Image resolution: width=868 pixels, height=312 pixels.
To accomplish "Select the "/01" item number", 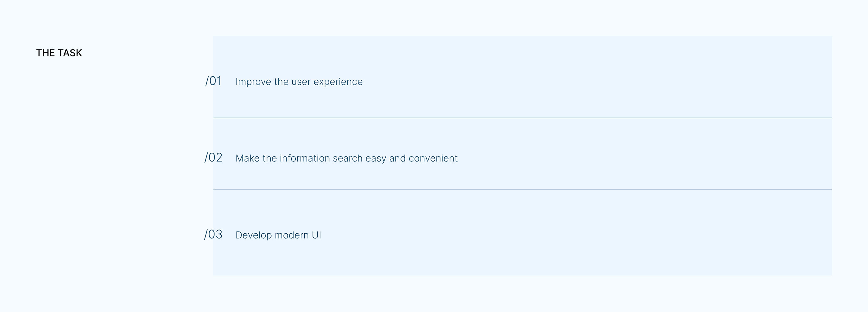I will click(213, 81).
